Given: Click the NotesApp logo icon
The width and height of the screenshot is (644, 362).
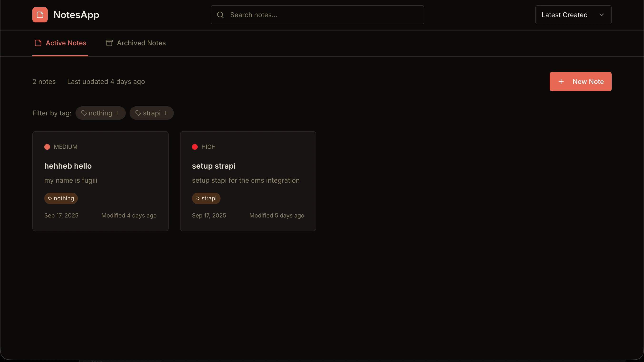Looking at the screenshot, I should click(40, 15).
